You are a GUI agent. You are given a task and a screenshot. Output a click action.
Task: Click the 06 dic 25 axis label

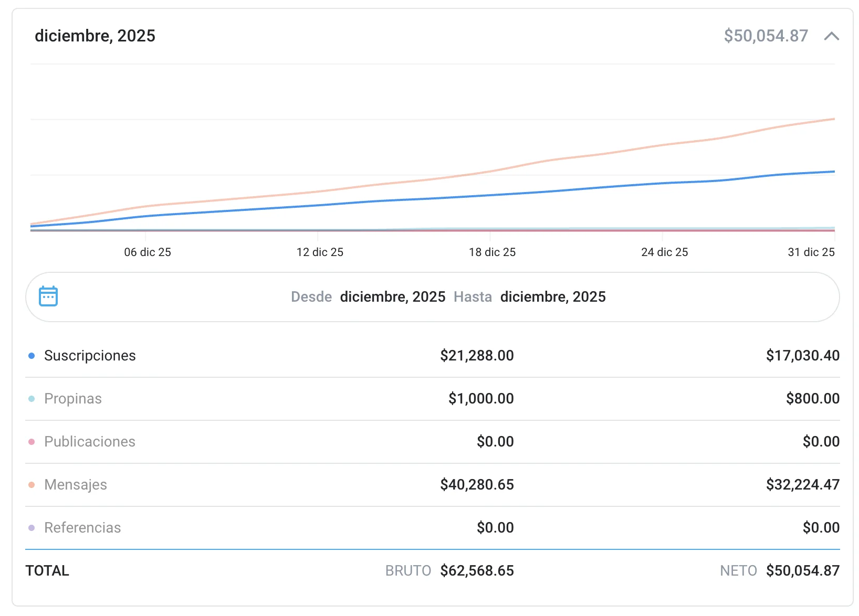[x=148, y=252]
